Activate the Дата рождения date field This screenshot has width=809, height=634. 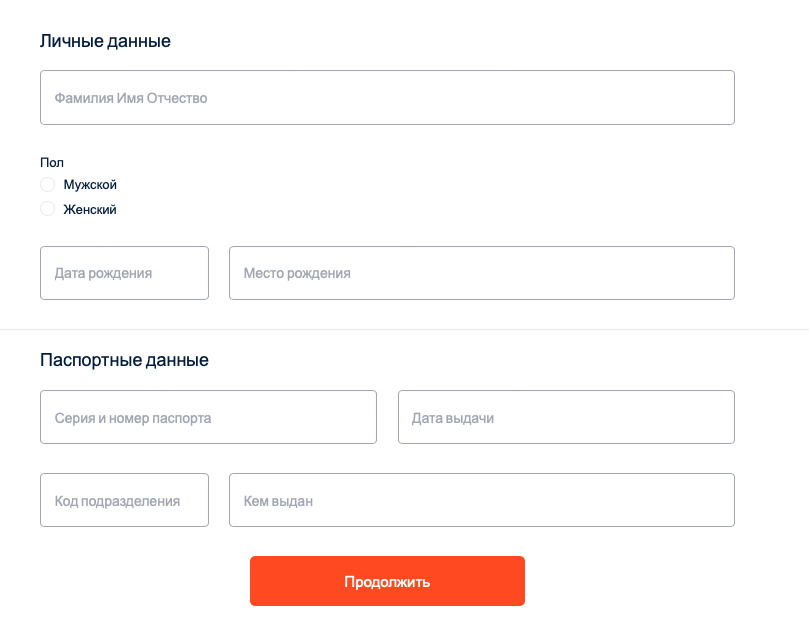pos(124,273)
